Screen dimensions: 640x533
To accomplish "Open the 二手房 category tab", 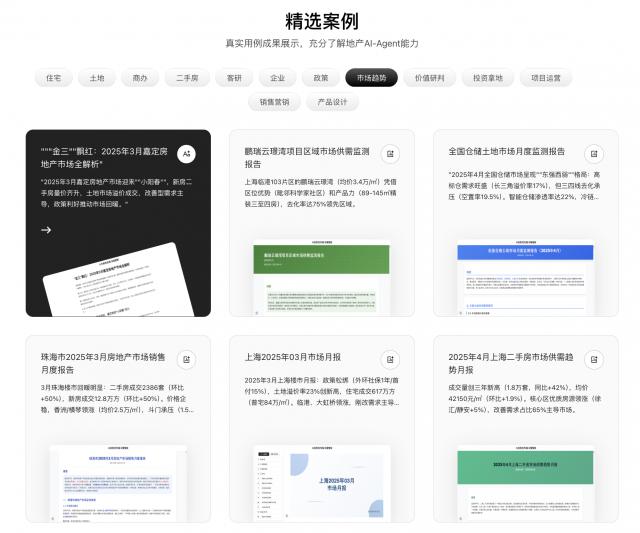I will pyautogui.click(x=187, y=78).
